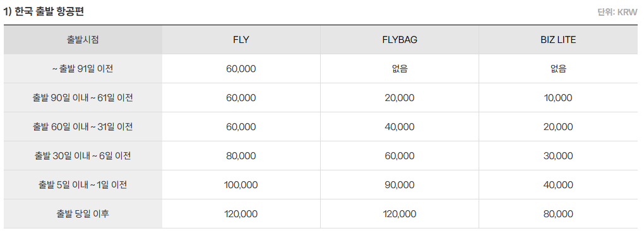Image resolution: width=644 pixels, height=231 pixels.
Task: Click the FLY fee 80,000 cell
Action: (x=241, y=156)
